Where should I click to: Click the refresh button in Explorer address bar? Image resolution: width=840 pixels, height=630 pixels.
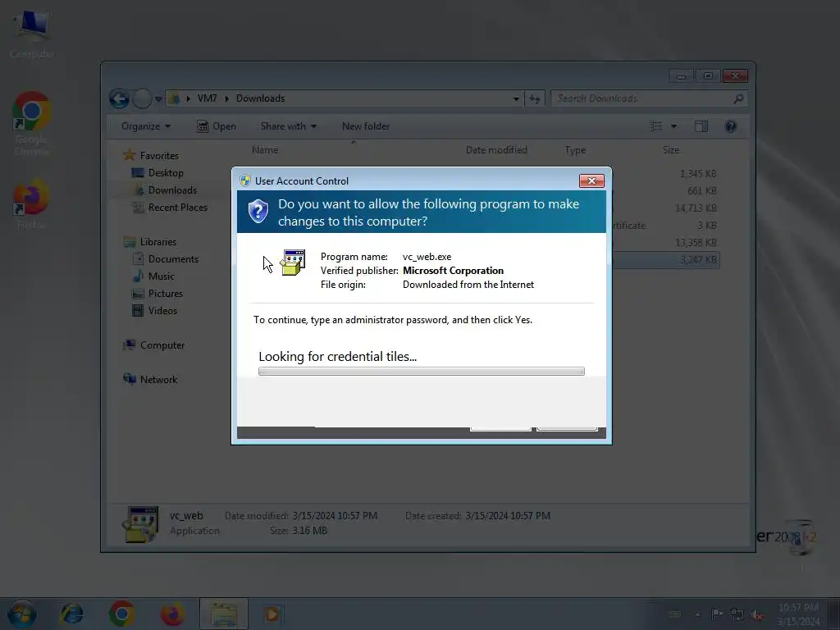coord(535,98)
